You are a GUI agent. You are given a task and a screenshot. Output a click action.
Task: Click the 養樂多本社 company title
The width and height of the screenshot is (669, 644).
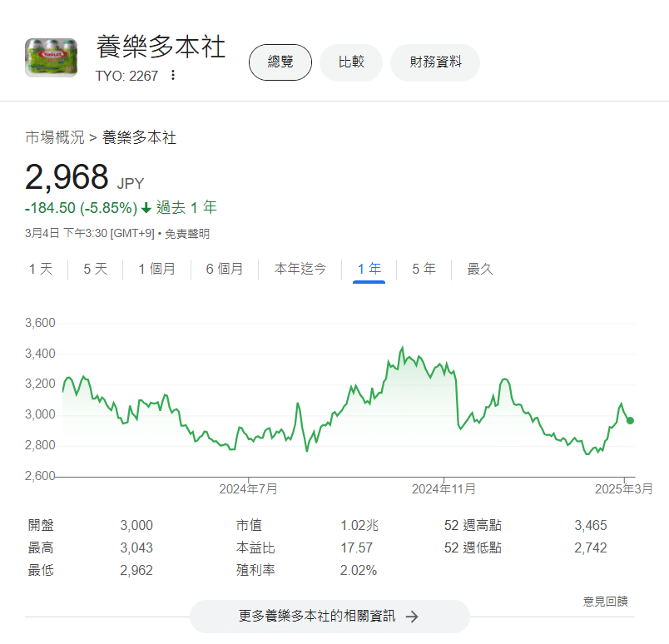(x=161, y=47)
